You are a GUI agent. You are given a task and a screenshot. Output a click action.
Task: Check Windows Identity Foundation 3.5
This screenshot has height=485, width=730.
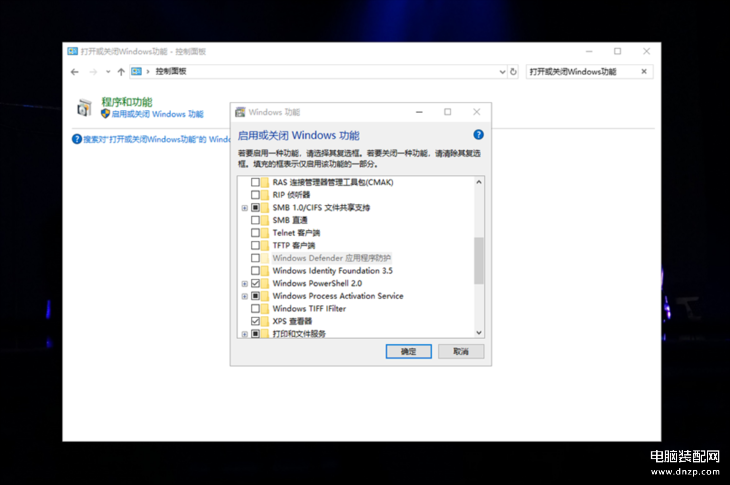coord(255,270)
